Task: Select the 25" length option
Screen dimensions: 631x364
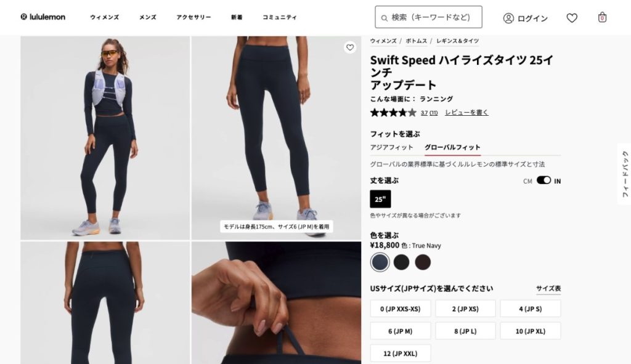Action: 380,199
